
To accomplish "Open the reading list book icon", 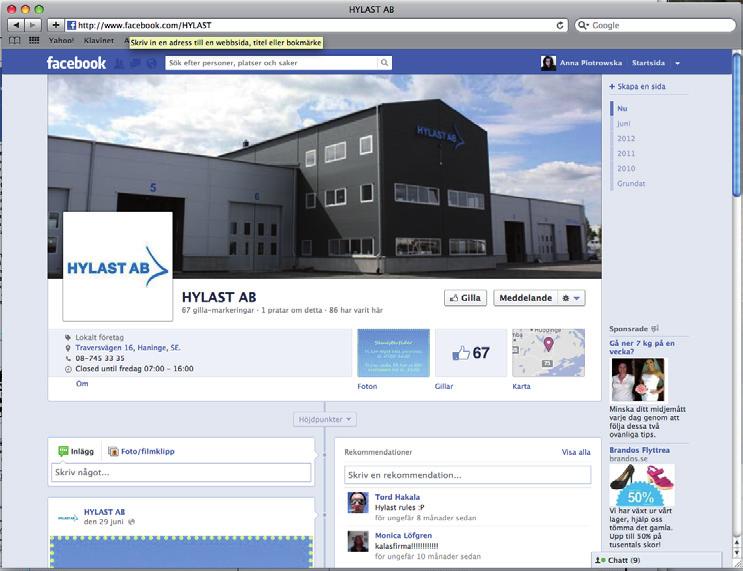I will [x=15, y=40].
